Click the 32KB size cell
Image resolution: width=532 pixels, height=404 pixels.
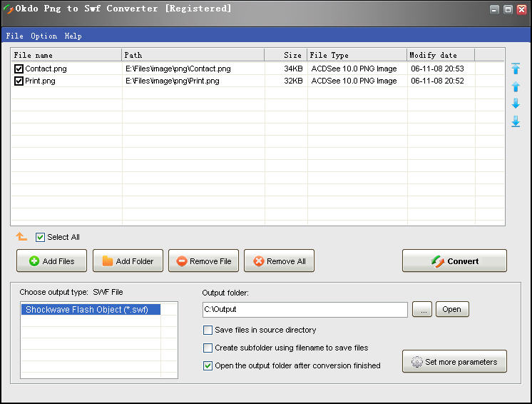pyautogui.click(x=293, y=81)
